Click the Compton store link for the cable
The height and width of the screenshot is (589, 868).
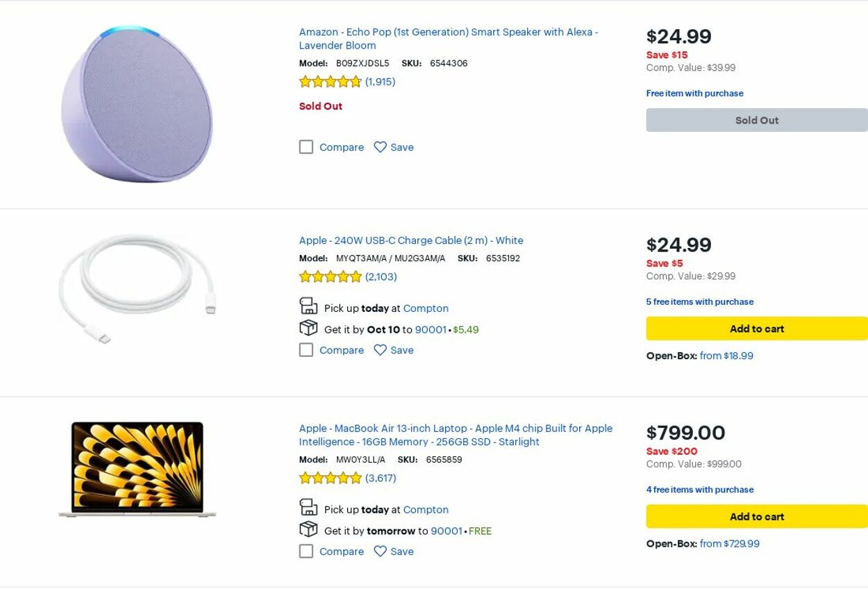click(426, 308)
